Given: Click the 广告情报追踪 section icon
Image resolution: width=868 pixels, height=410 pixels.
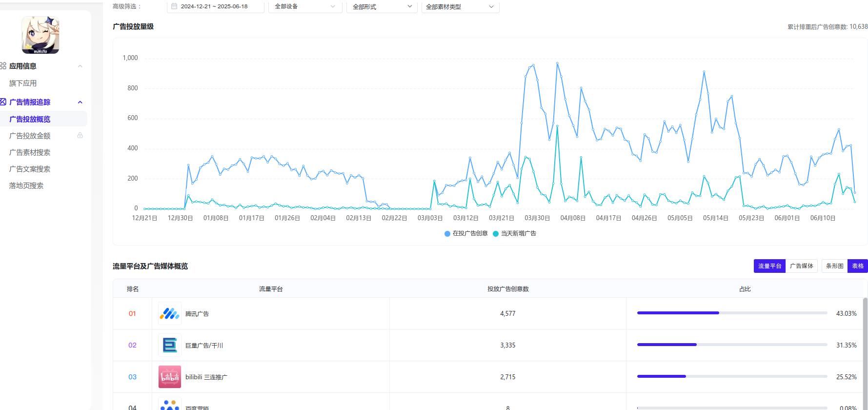Looking at the screenshot, I should point(3,102).
